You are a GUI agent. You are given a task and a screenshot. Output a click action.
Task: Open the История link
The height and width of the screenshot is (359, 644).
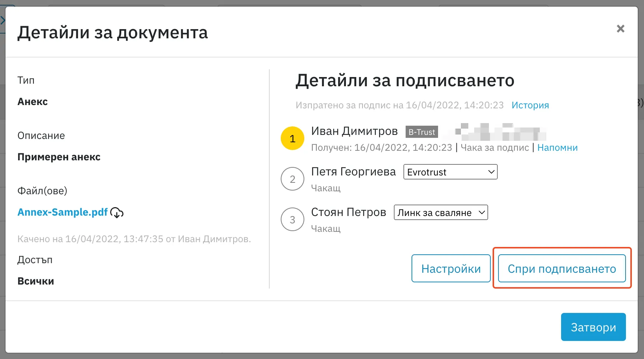point(530,105)
